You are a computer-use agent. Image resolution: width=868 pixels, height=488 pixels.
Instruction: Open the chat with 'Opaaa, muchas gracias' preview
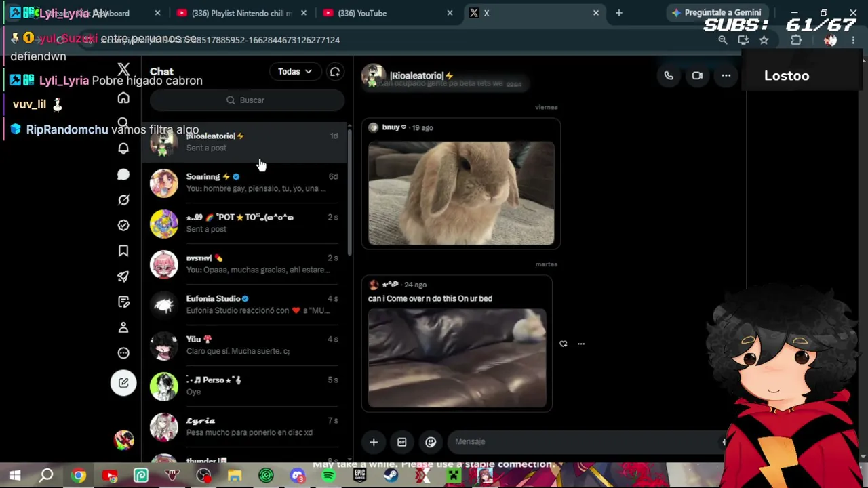point(244,264)
